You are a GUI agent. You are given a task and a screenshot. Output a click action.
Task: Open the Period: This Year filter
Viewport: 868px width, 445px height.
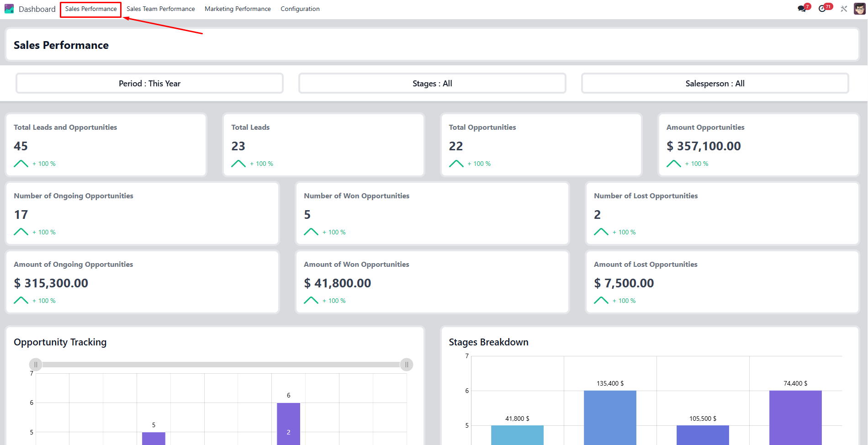coord(149,84)
